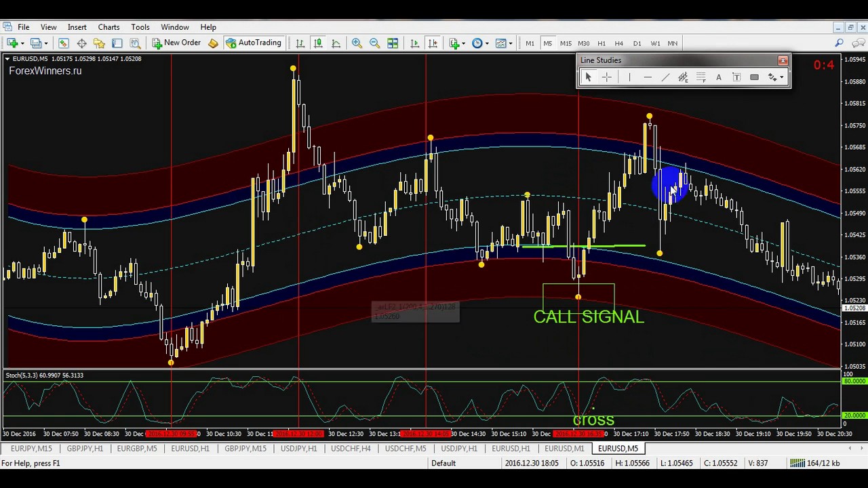Set timeframe to MN
Image resolution: width=868 pixels, height=488 pixels.
pyautogui.click(x=673, y=43)
